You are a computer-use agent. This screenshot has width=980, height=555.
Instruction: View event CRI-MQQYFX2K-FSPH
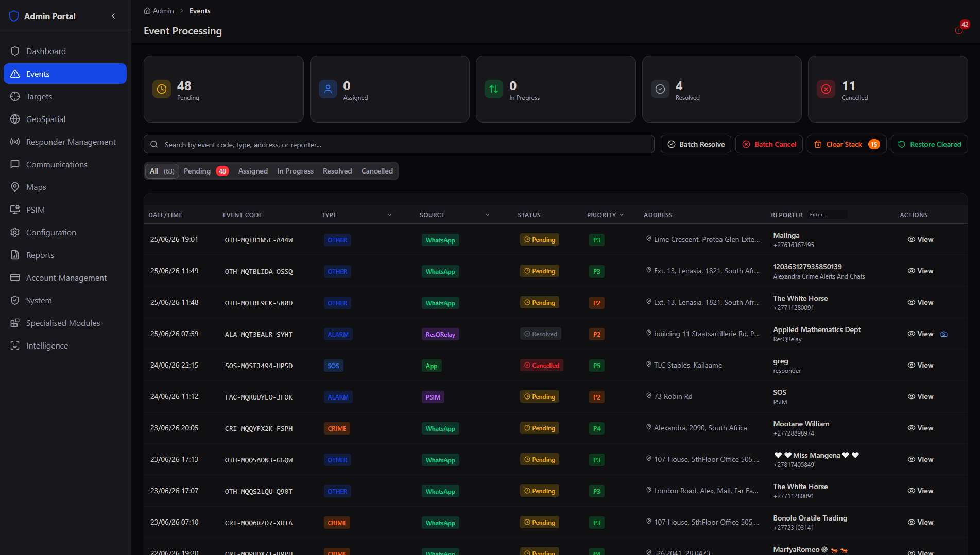(920, 428)
